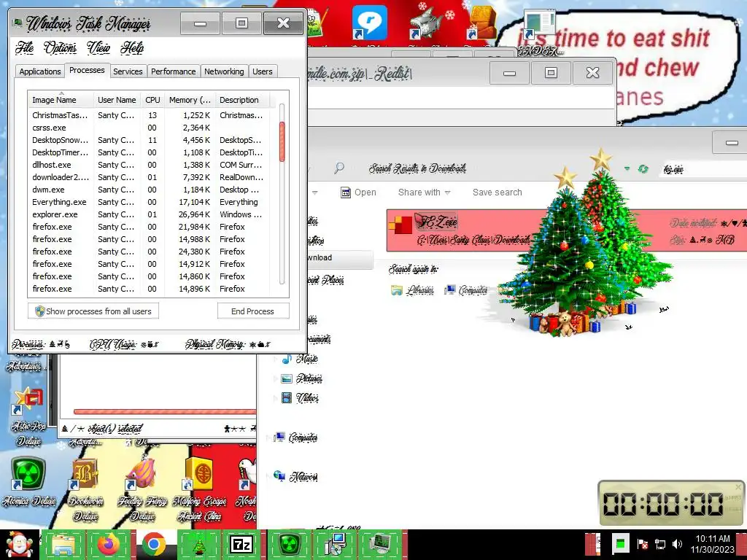747x560 pixels.
Task: Click the orange cube desktop shortcut
Action: click(x=482, y=24)
